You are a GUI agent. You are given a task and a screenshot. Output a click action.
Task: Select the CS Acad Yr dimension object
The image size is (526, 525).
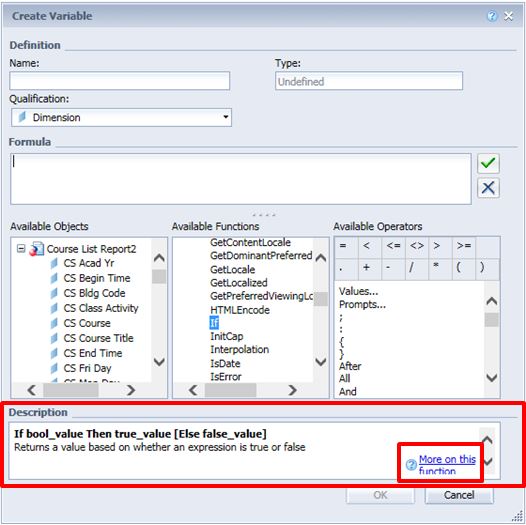click(89, 263)
